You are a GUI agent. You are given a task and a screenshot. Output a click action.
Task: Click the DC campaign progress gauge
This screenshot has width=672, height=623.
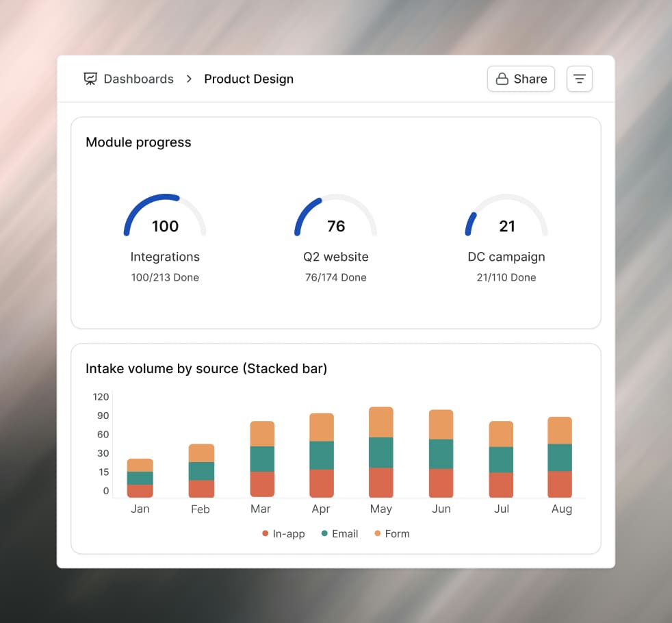[506, 215]
